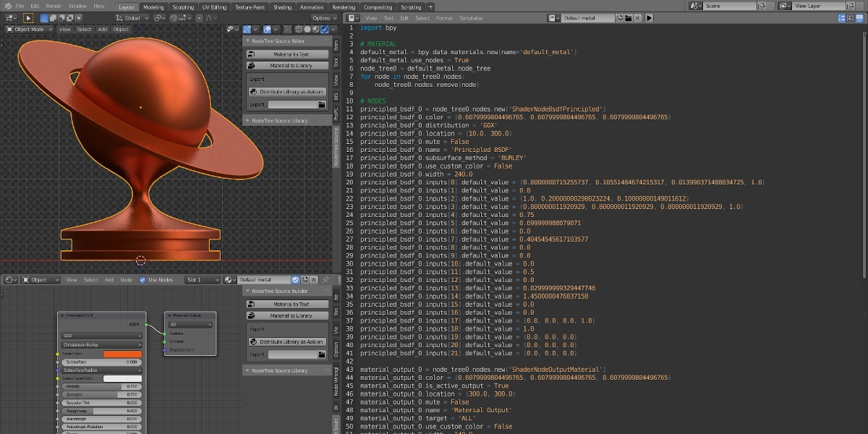Open the Slot 1 material dropdown
868x434 pixels.
[x=202, y=280]
